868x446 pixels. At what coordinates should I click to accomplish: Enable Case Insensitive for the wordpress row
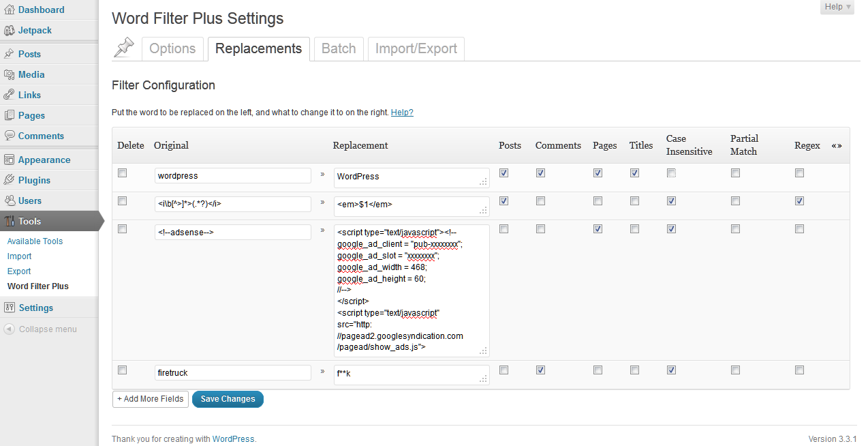(x=671, y=173)
